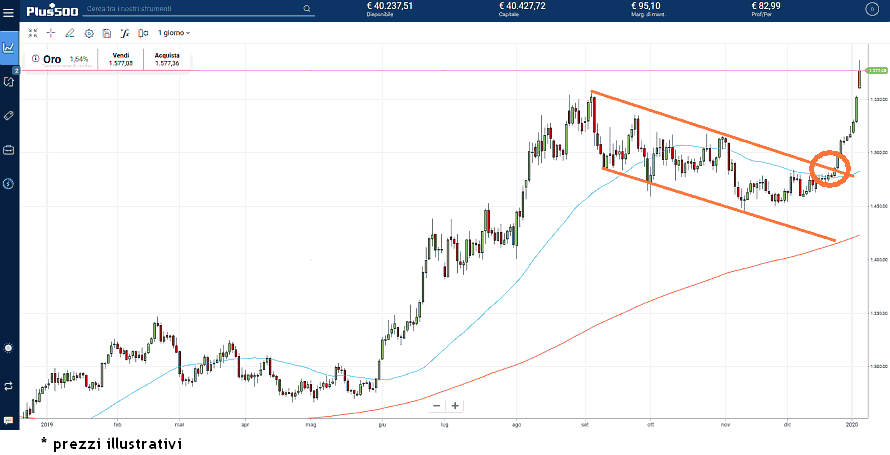Zoom in chart with plus button
This screenshot has height=455, width=890.
[x=455, y=405]
